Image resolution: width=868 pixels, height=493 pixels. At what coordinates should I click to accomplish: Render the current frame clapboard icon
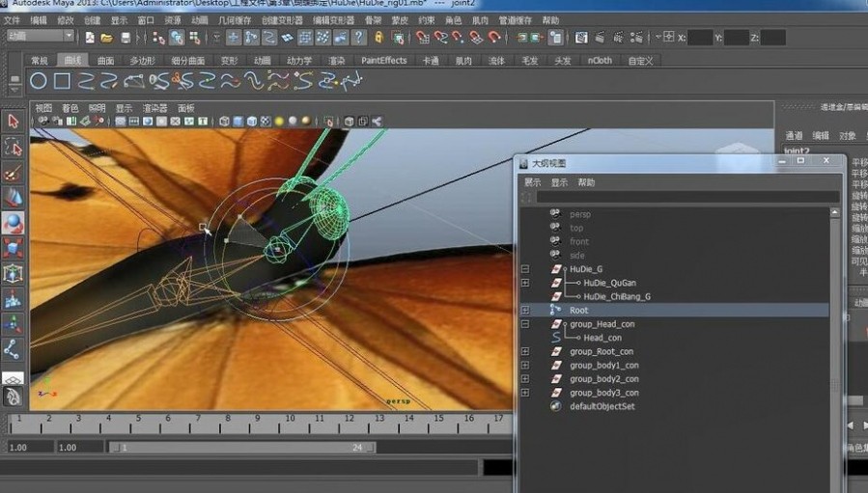(601, 38)
